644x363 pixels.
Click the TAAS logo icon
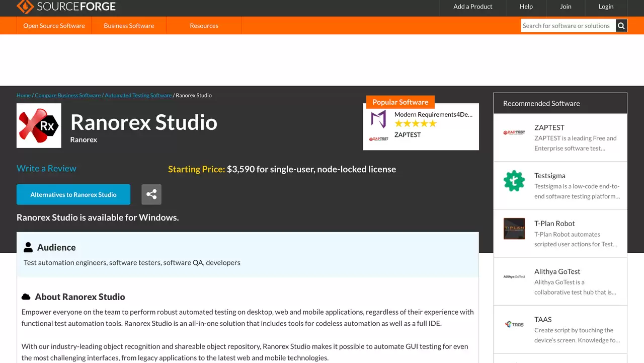click(514, 325)
